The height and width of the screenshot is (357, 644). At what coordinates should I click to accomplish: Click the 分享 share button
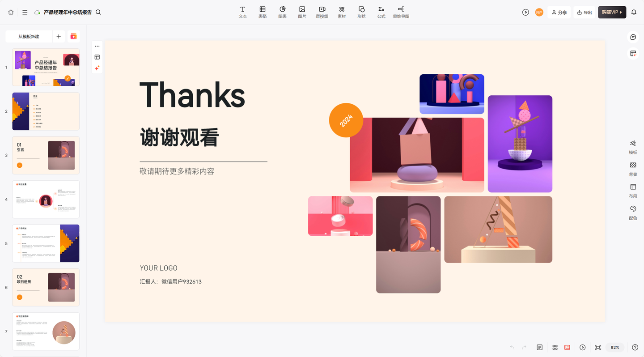point(559,12)
